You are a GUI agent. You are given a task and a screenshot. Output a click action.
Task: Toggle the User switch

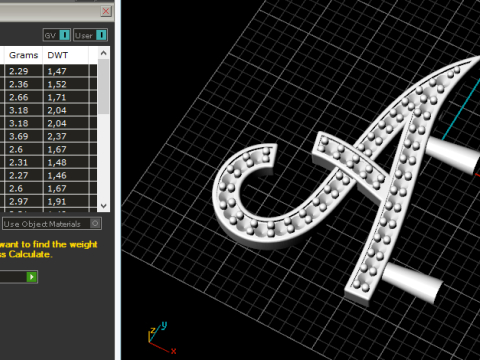90,35
